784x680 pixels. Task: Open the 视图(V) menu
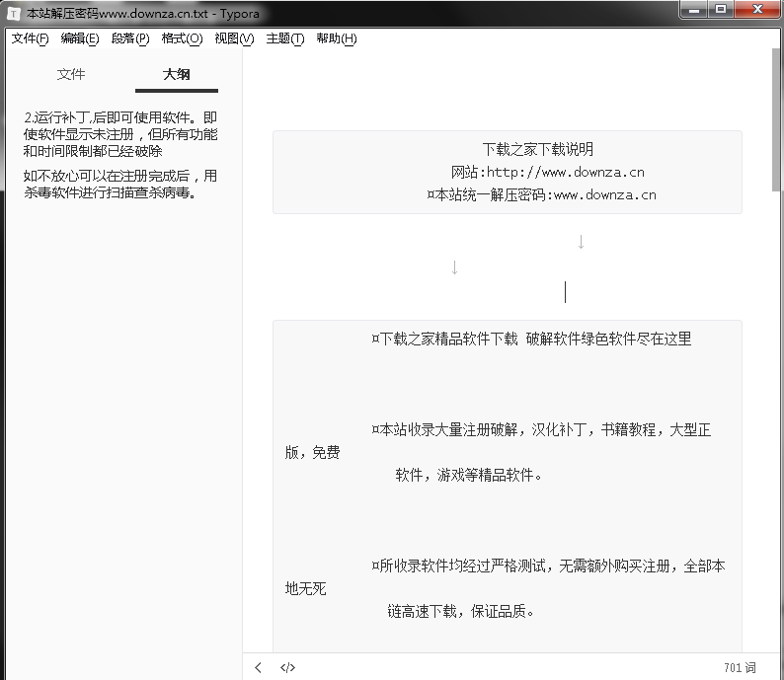point(234,38)
